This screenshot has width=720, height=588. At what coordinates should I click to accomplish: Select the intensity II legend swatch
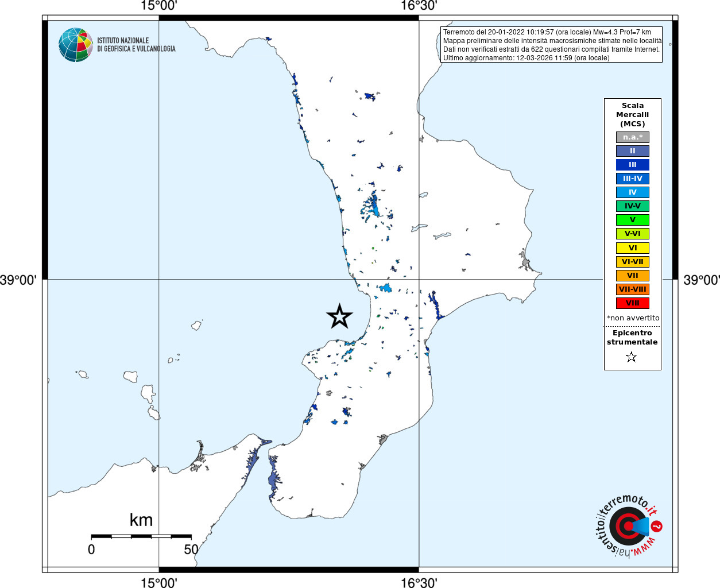(x=632, y=151)
